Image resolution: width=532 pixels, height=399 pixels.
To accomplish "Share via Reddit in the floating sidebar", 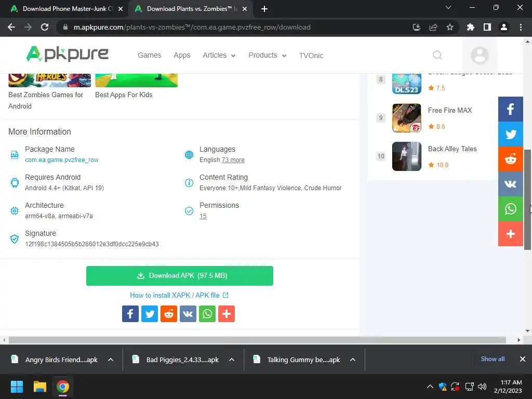I will point(510,159).
